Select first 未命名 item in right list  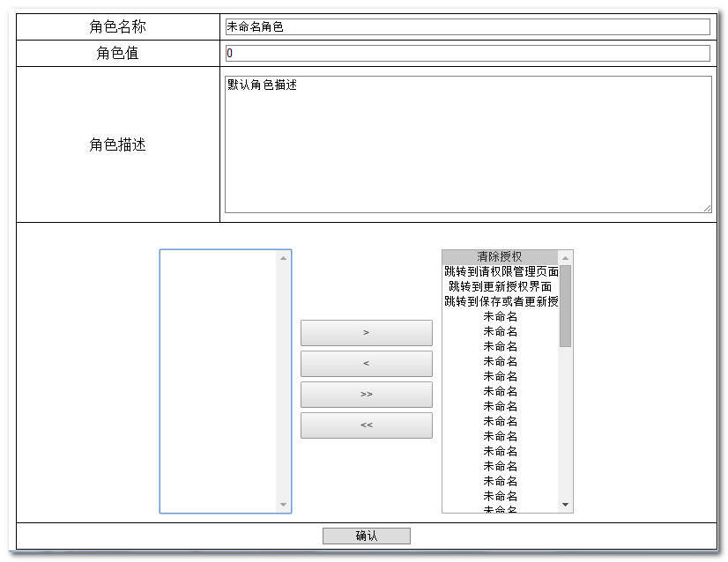pos(501,317)
